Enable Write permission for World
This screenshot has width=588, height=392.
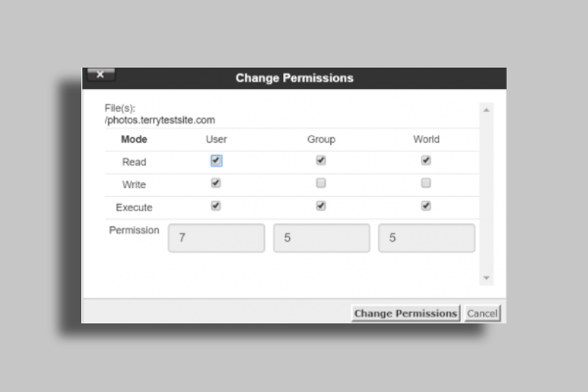point(425,183)
